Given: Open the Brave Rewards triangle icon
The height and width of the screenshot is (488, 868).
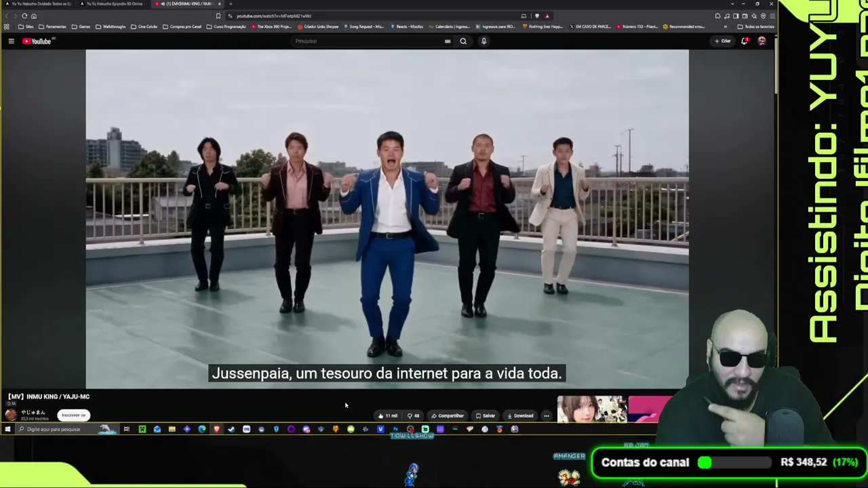Looking at the screenshot, I should (x=547, y=16).
